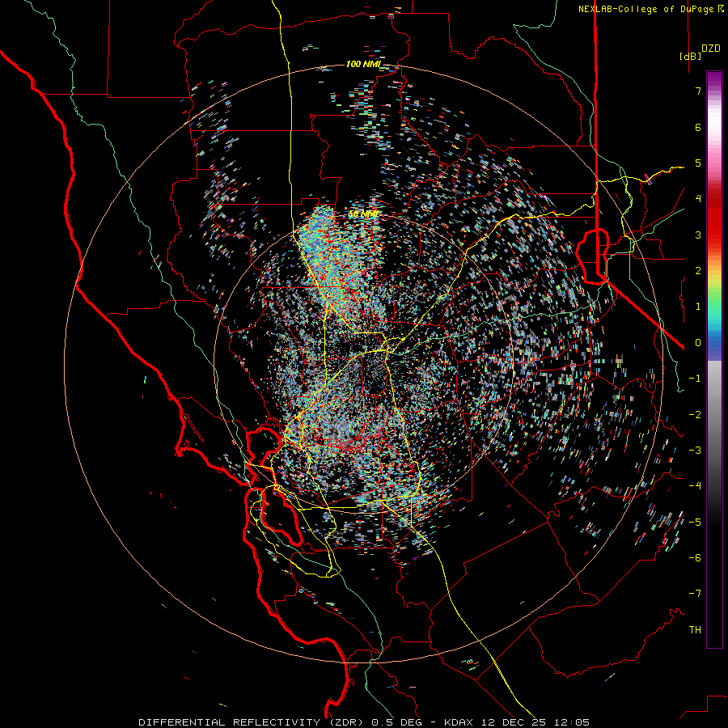This screenshot has width=728, height=728.
Task: Click the 100 NMI range ring label
Action: click(x=363, y=64)
